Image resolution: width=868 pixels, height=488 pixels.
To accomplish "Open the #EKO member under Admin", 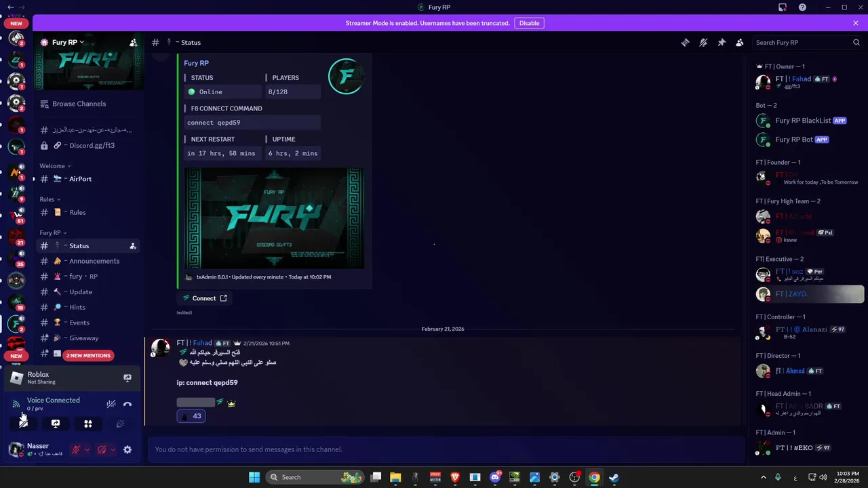I will (x=808, y=448).
